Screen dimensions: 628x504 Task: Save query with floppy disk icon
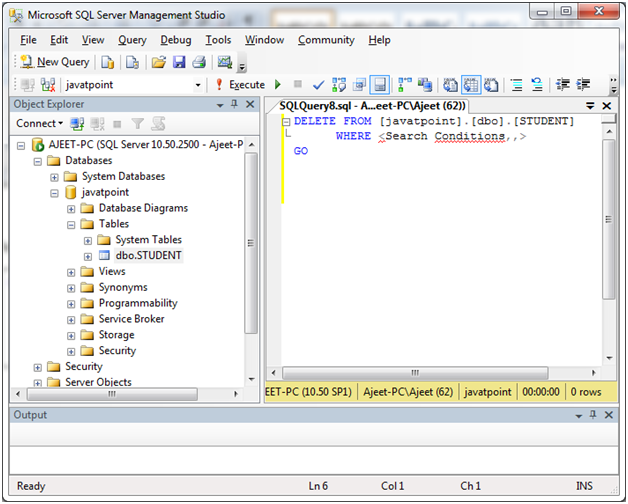[x=179, y=62]
